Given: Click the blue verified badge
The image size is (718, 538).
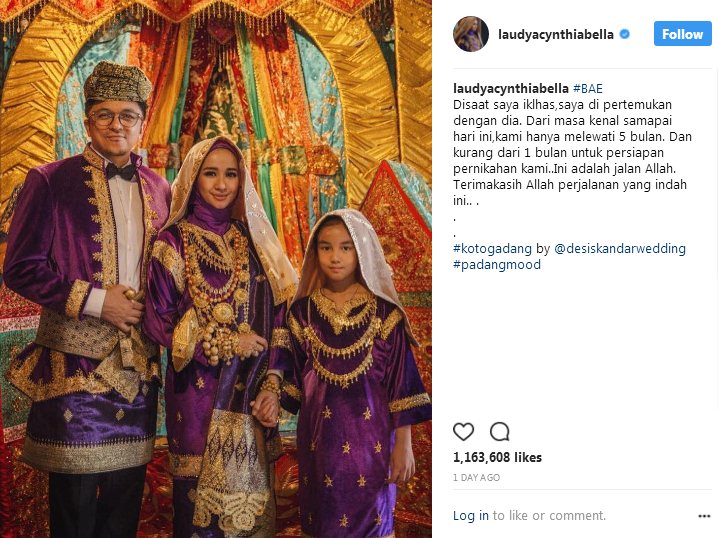Looking at the screenshot, I should point(625,34).
